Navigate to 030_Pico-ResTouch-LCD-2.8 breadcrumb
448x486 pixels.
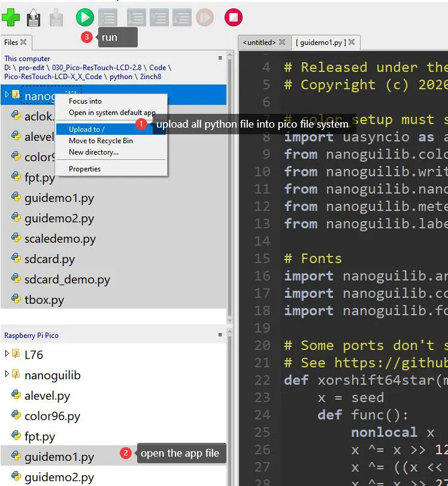(x=96, y=68)
